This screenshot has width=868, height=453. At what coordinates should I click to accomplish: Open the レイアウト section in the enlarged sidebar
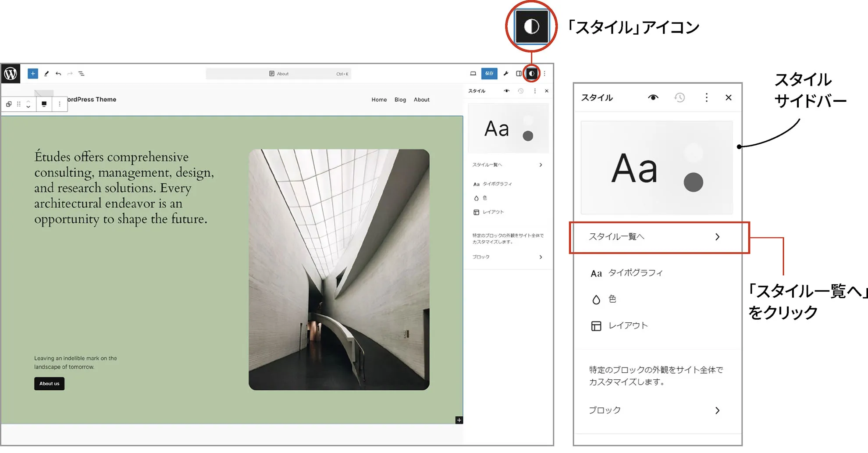(x=627, y=326)
